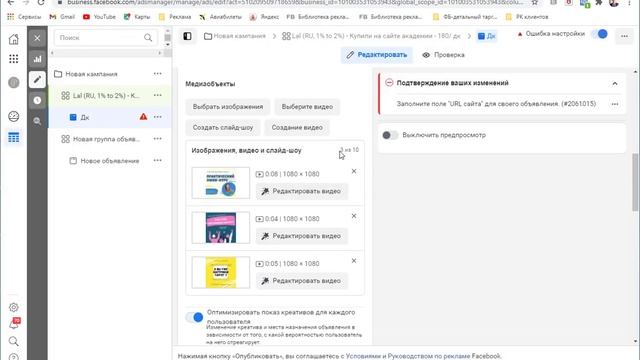Viewport: 640px width, 360px height.
Task: Open the 0:08 video thumbnail
Action: 221,183
